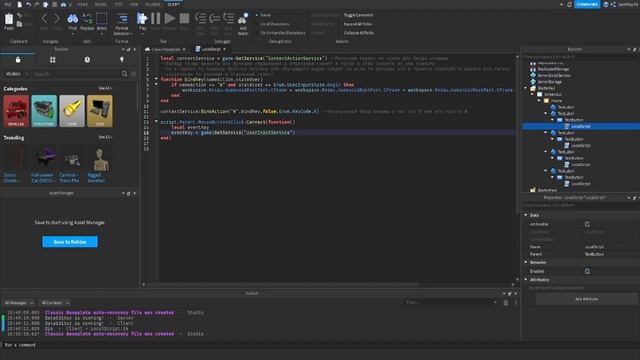Toggle the Archivable property checkbox
The width and height of the screenshot is (640, 360).
(x=587, y=224)
